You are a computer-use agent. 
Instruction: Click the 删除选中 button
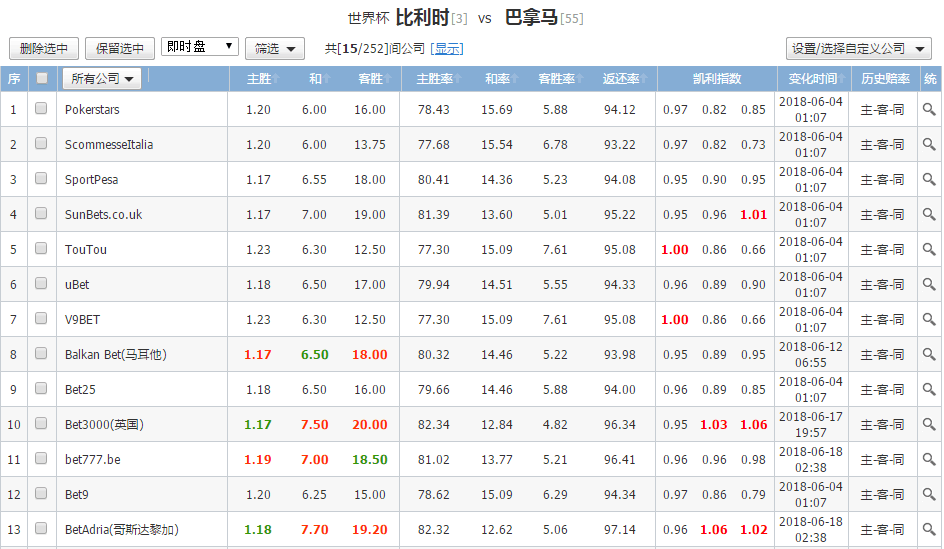44,48
